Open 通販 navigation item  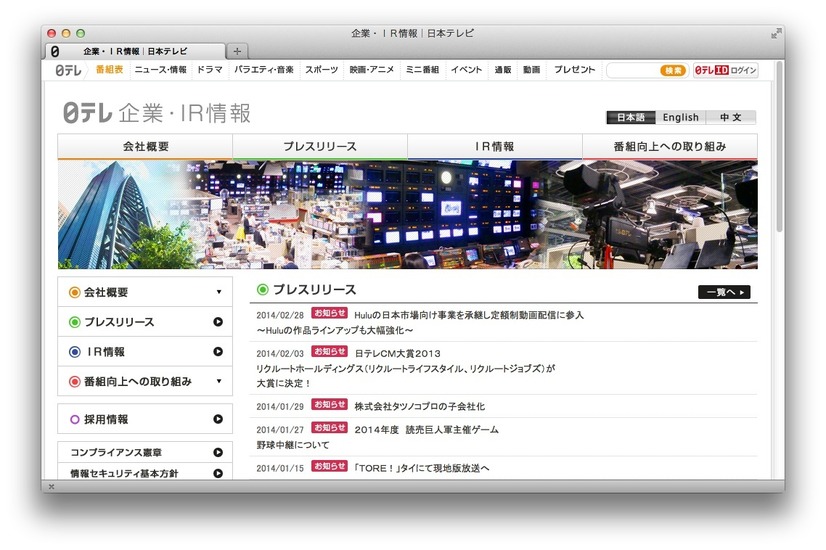point(503,70)
